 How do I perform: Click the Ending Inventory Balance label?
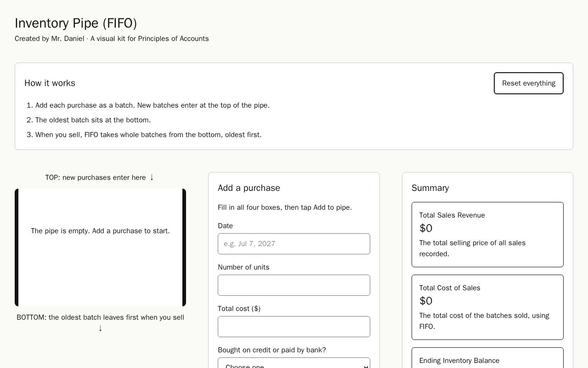[459, 361]
